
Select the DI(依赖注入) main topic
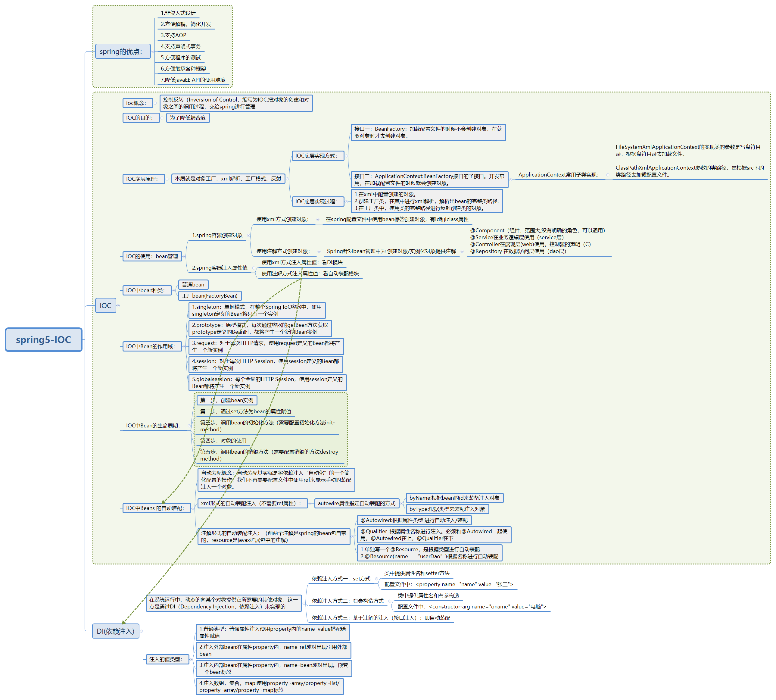click(x=115, y=632)
